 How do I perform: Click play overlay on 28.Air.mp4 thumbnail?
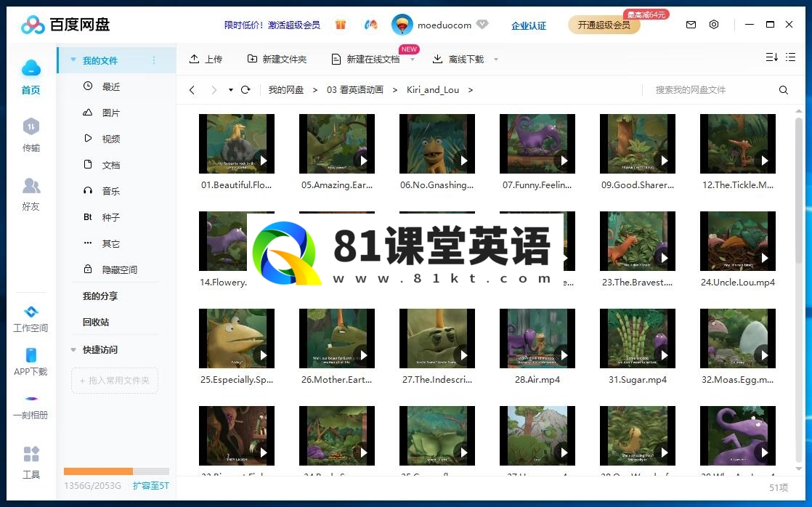pyautogui.click(x=564, y=355)
